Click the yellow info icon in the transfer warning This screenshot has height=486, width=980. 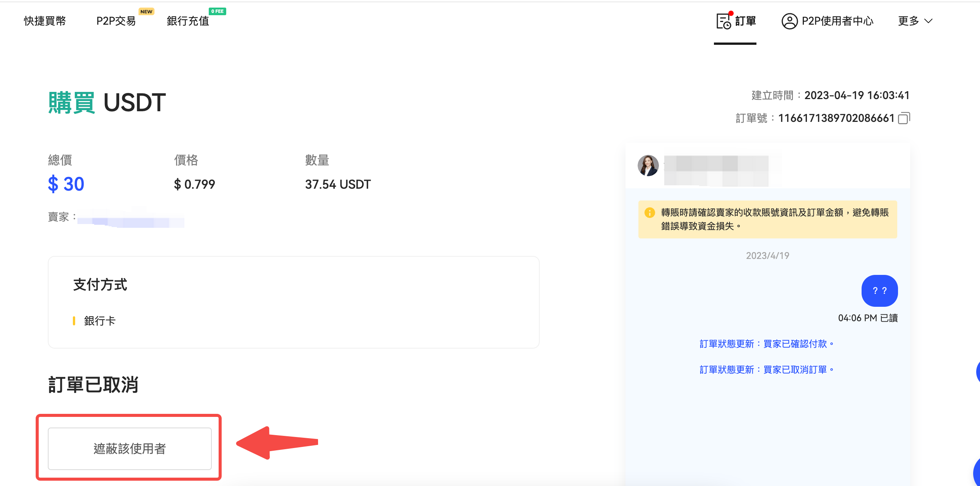[x=649, y=212]
